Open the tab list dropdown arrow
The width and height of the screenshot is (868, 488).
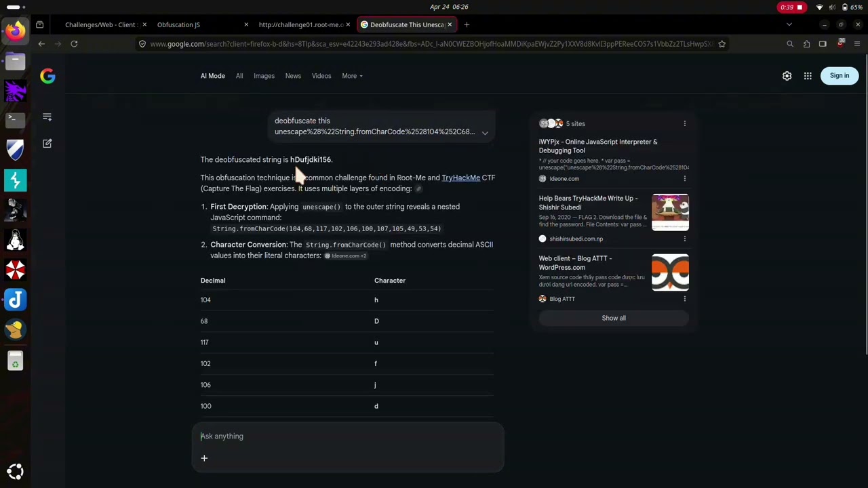(789, 24)
